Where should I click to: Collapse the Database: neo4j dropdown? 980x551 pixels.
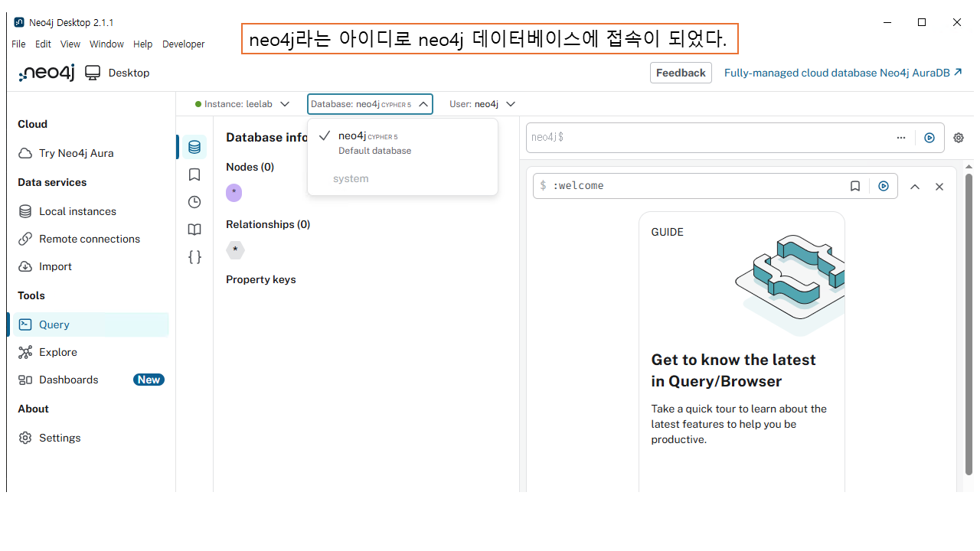(x=370, y=104)
